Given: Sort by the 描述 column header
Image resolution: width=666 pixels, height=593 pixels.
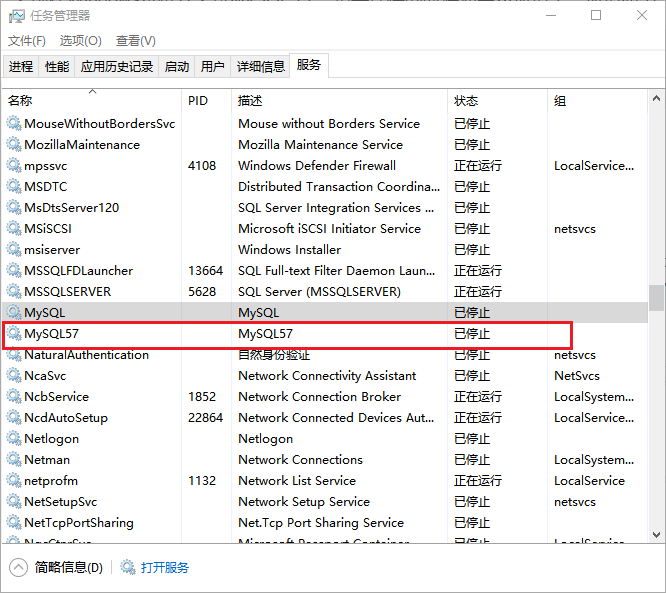Looking at the screenshot, I should pos(339,101).
